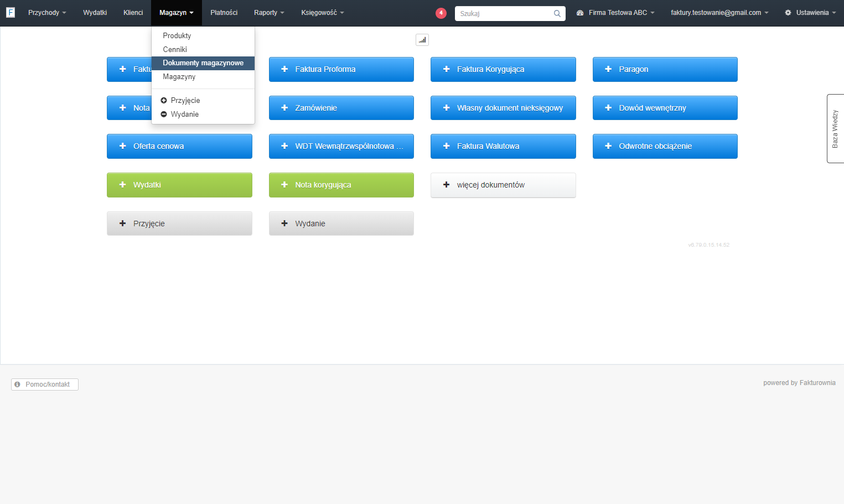Collapse the Magazyn dropdown menu

pos(177,13)
